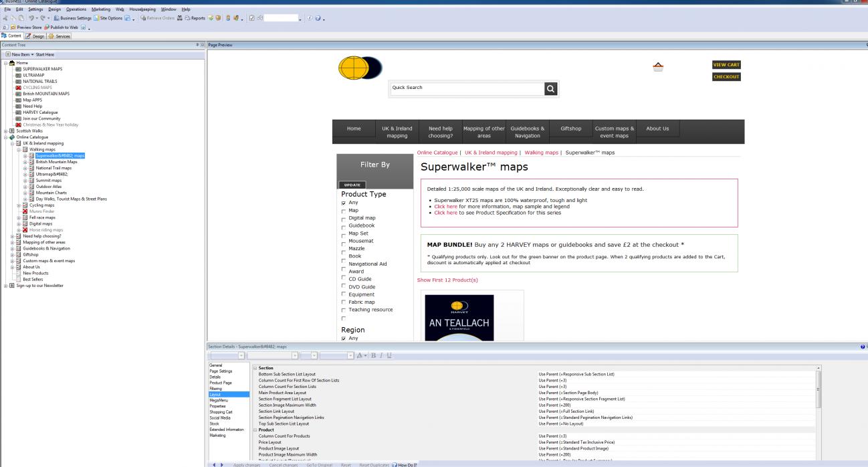This screenshot has width=868, height=467.
Task: Check the Guidebook product type checkbox
Action: [x=344, y=227]
